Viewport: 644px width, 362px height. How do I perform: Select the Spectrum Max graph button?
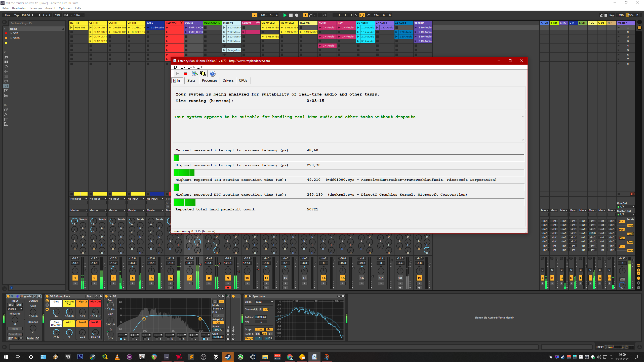click(269, 329)
